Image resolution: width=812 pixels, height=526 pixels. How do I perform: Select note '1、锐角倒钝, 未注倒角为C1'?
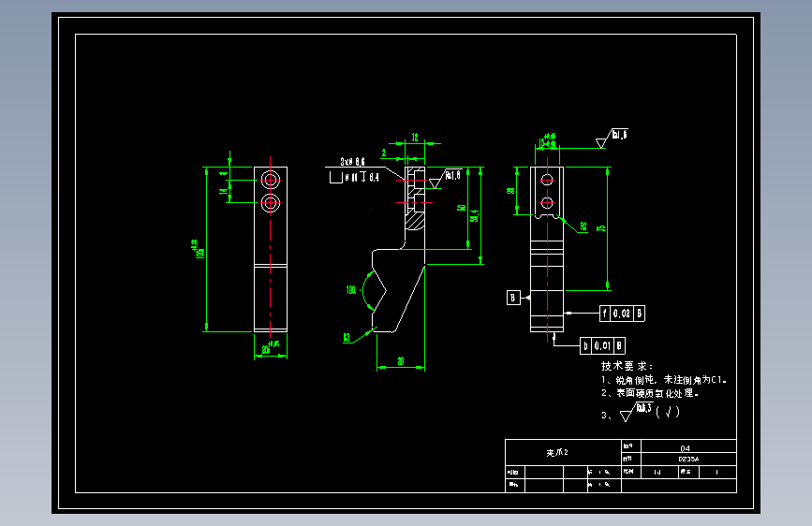[664, 380]
